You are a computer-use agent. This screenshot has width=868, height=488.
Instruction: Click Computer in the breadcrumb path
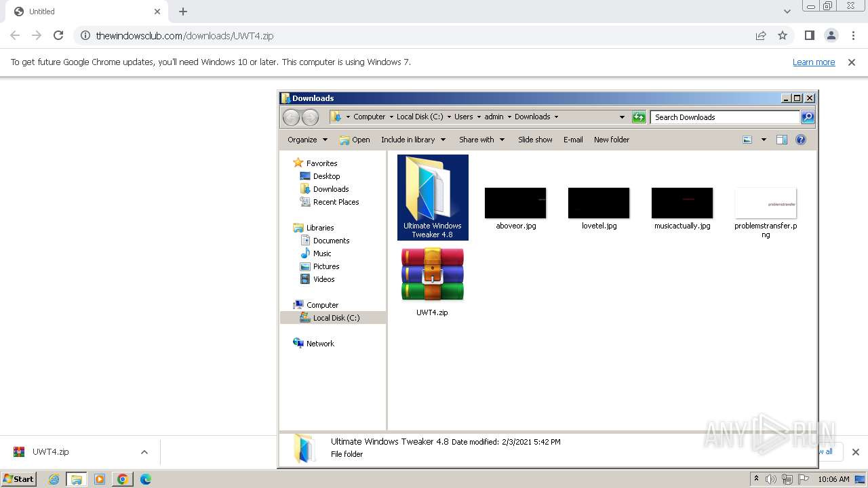click(x=369, y=117)
